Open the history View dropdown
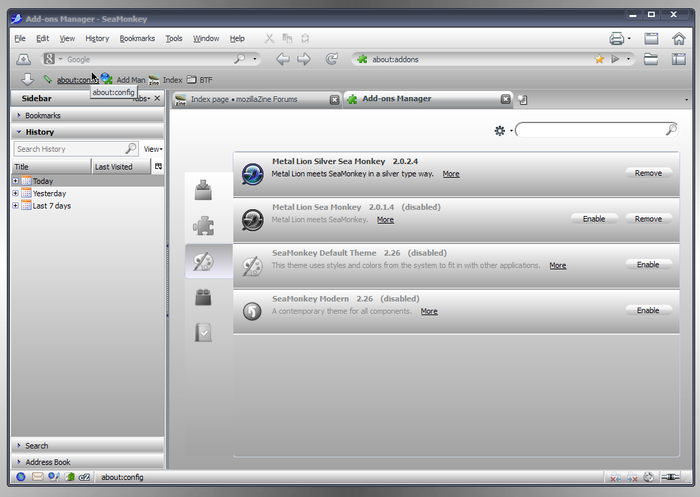700x497 pixels. (153, 149)
